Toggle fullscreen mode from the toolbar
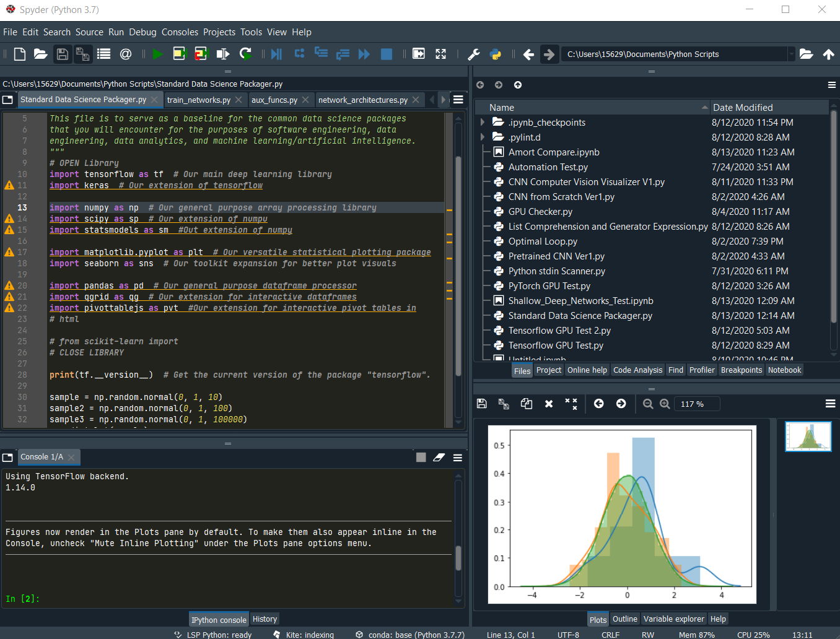 point(440,54)
